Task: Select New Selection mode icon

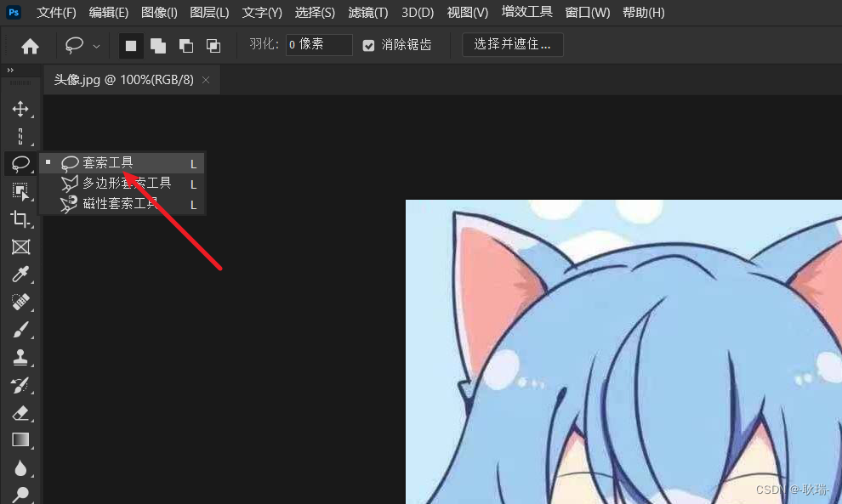Action: (x=131, y=46)
